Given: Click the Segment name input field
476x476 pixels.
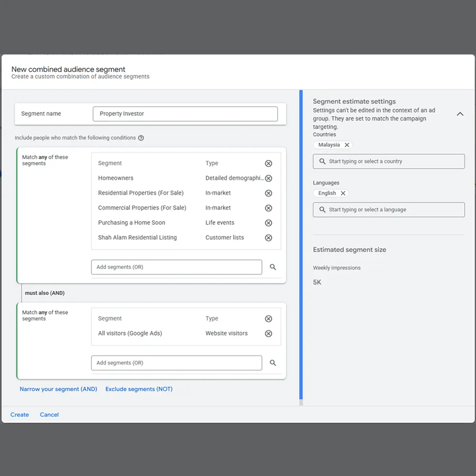Looking at the screenshot, I should (185, 114).
